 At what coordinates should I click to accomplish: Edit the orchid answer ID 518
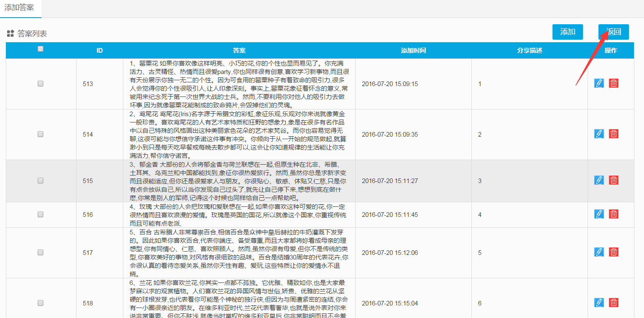(x=599, y=303)
